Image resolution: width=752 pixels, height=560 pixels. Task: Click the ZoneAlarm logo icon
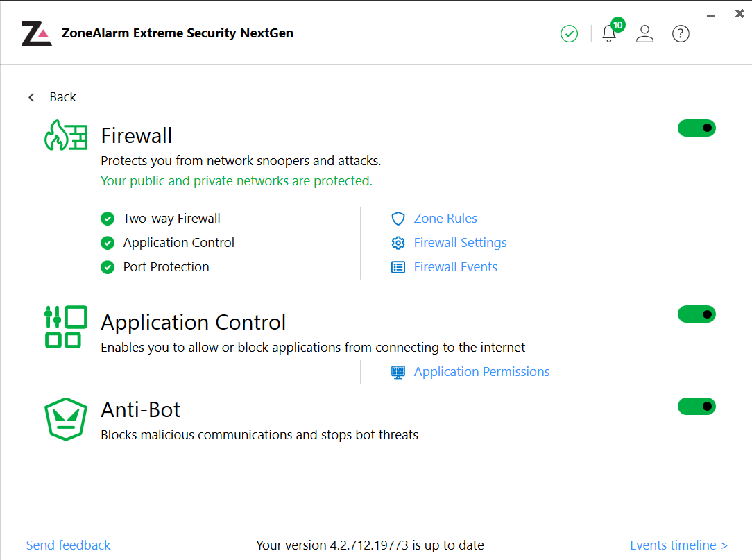coord(36,33)
